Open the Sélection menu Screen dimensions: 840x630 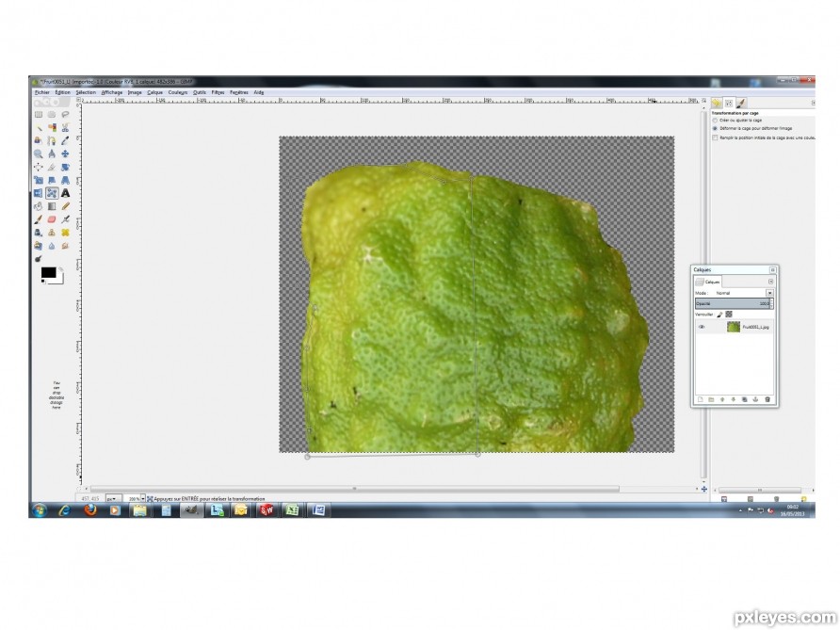click(86, 92)
